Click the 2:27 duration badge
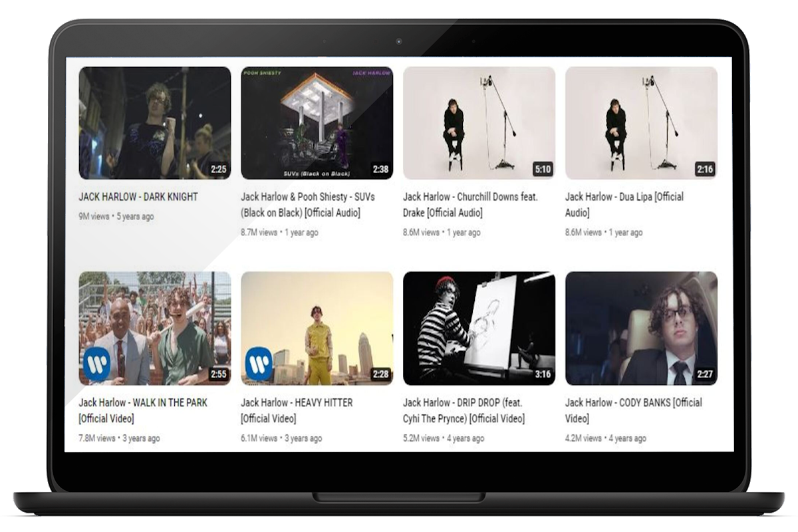The image size is (798, 532). tap(705, 374)
